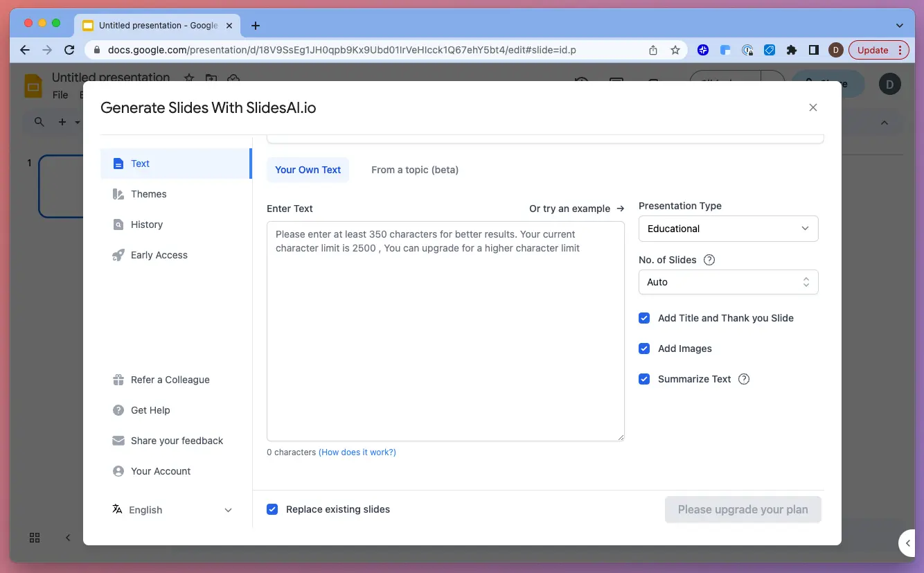924x573 pixels.
Task: Toggle the browser side panel icon
Action: coord(814,50)
